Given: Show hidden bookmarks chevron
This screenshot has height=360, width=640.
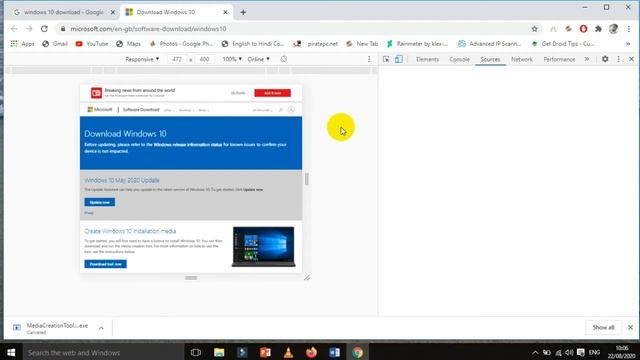Looking at the screenshot, I should [x=628, y=44].
